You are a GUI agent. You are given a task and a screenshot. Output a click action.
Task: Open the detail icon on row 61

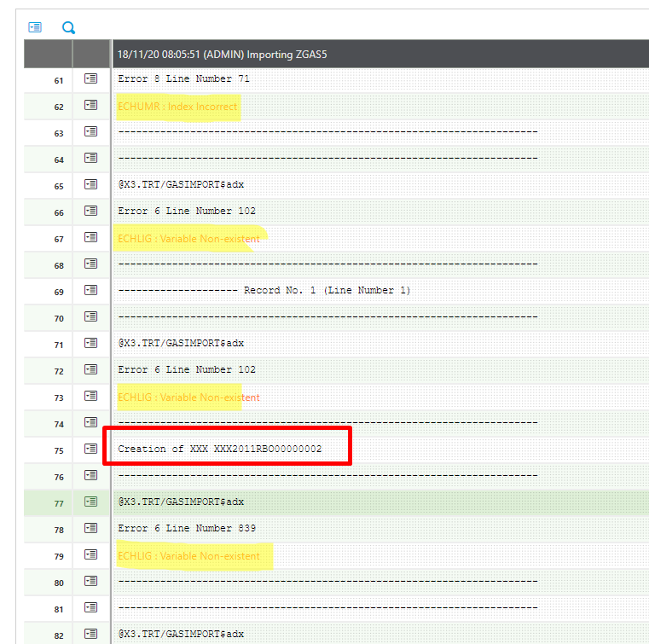coord(91,78)
